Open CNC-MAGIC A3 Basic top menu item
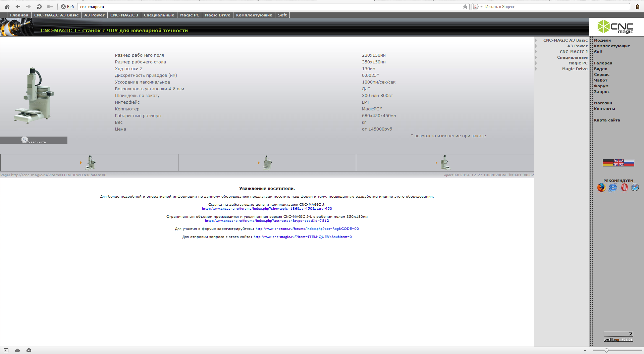Screen dimensions: 644x354 (x=56, y=15)
